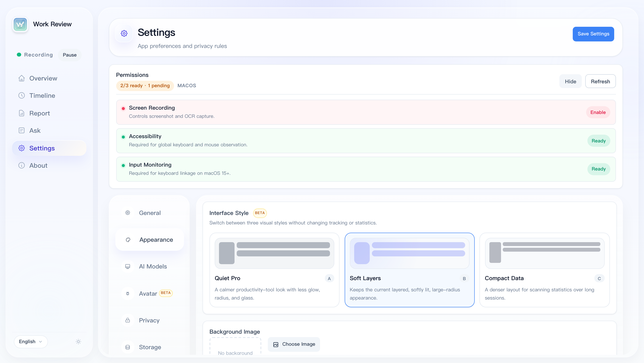Click the AI Models monitor icon

point(128,267)
